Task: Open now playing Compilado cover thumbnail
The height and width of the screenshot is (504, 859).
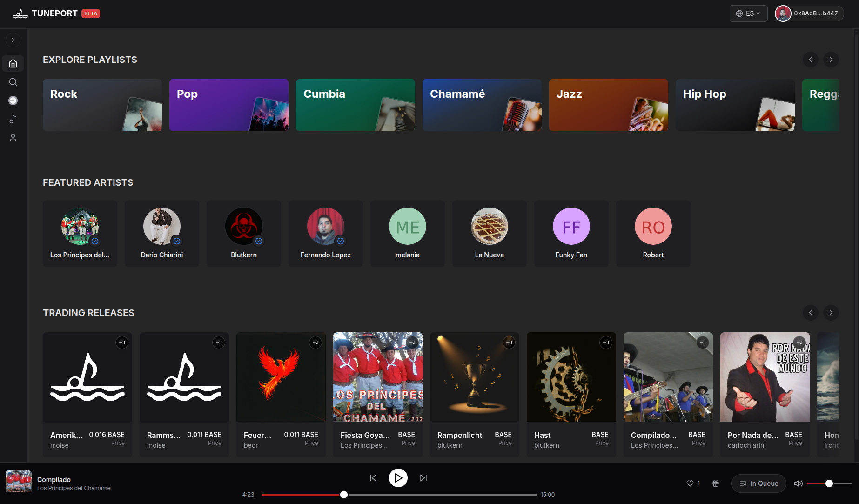Action: tap(19, 482)
